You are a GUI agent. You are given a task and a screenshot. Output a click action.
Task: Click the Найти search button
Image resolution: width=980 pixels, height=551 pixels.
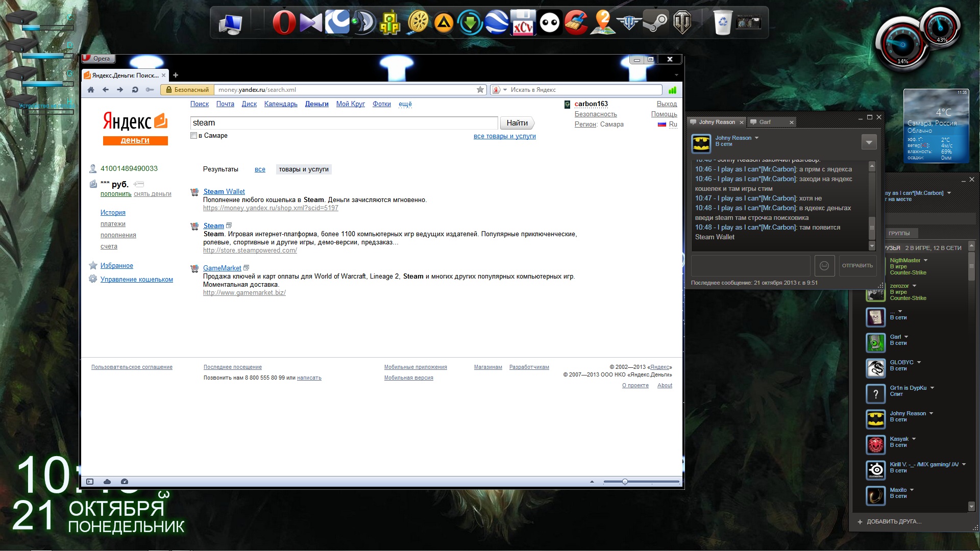[517, 123]
